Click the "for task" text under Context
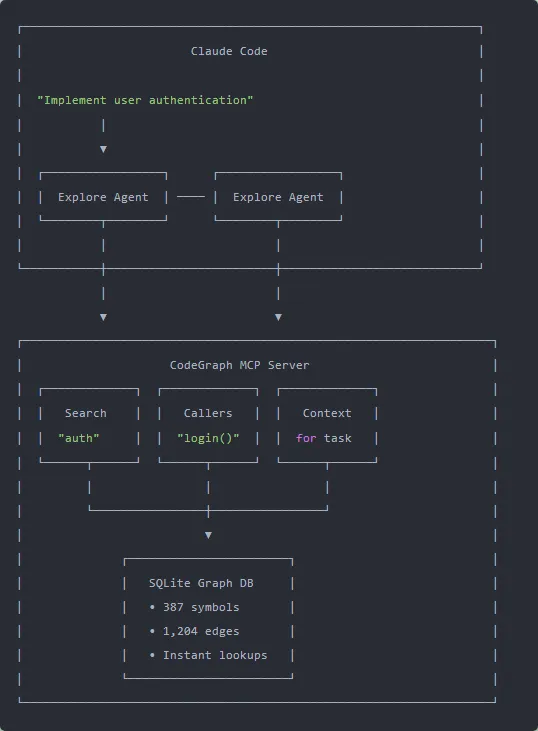 coord(324,438)
